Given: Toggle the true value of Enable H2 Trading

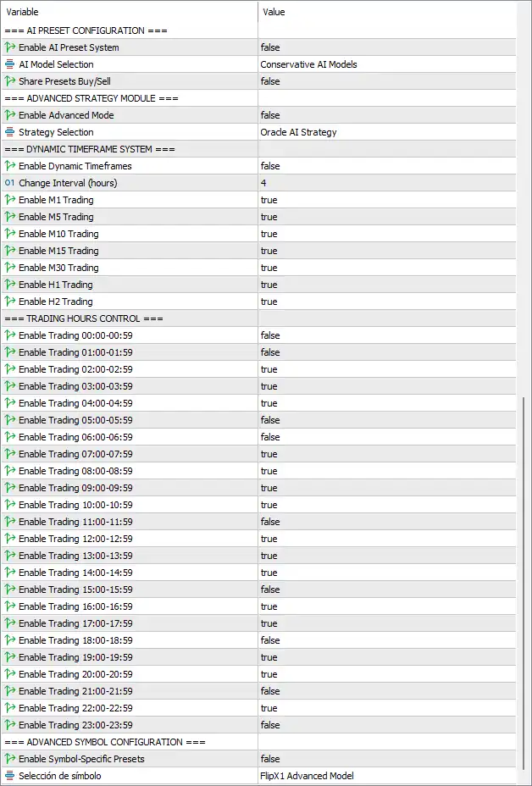Looking at the screenshot, I should tap(386, 302).
